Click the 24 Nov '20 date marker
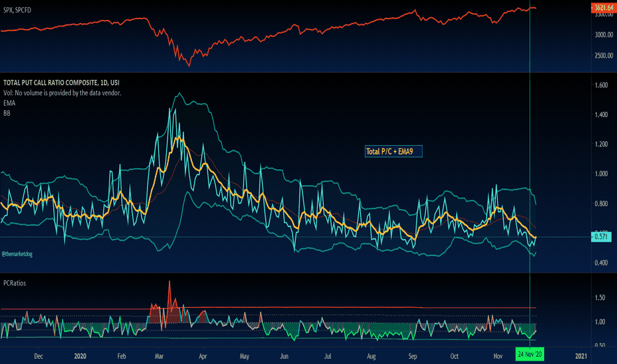 click(530, 355)
